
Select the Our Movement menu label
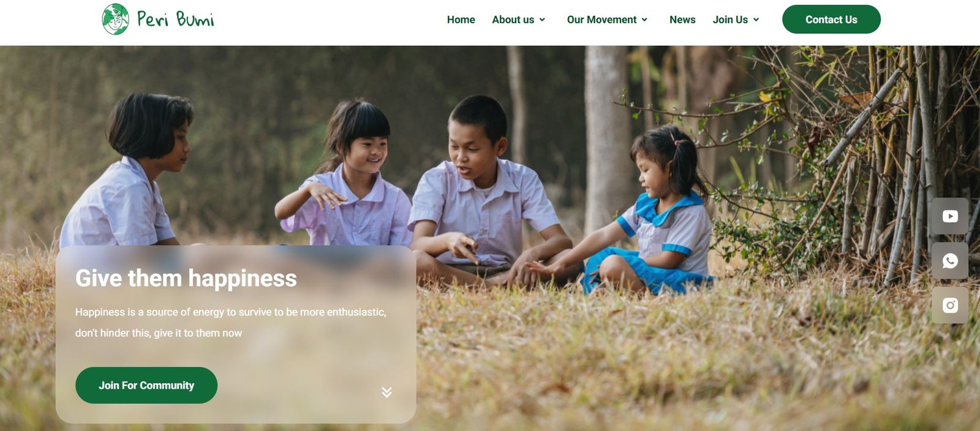click(601, 20)
